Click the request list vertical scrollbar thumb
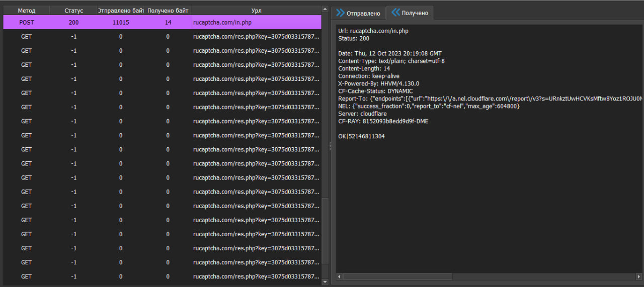Viewport: 644px width, 287px height. 325,231
